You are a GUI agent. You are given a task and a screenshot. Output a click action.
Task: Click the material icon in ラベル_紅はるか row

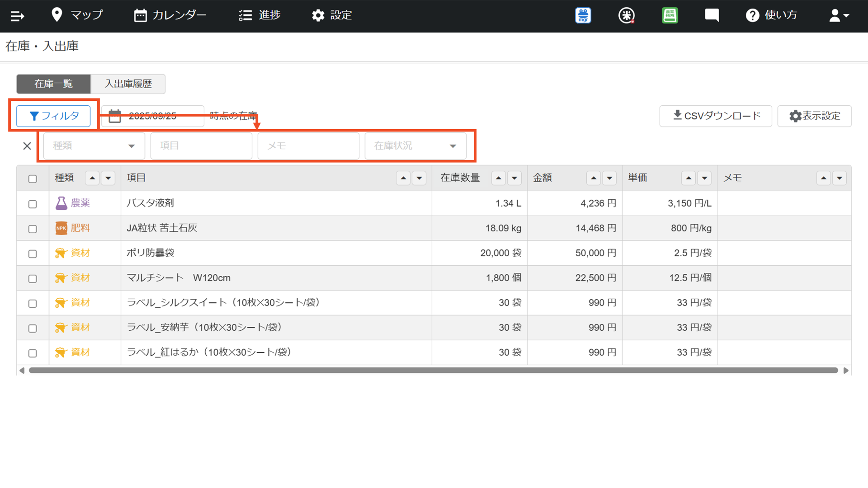coord(61,352)
